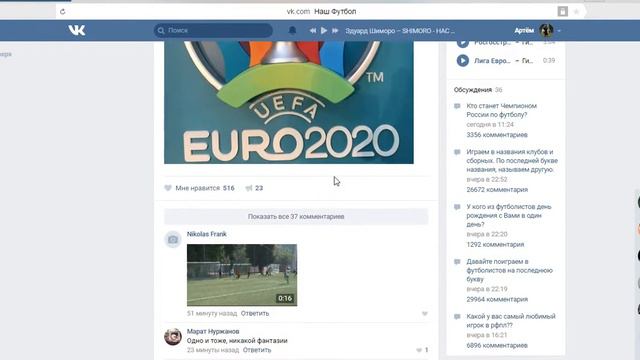The height and width of the screenshot is (360, 640).
Task: Like the post with the heart icon
Action: tap(168, 188)
